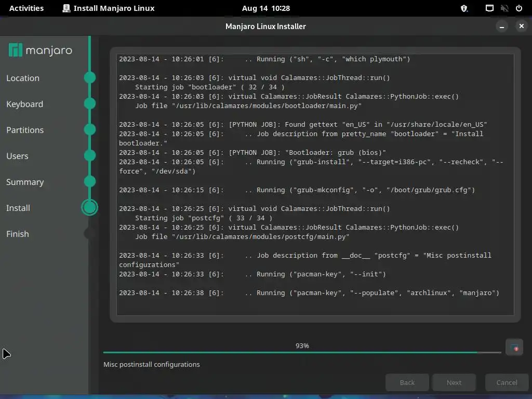Click the job file path for bootloader/main.py
Image resolution: width=532 pixels, height=399 pixels.
click(248, 106)
